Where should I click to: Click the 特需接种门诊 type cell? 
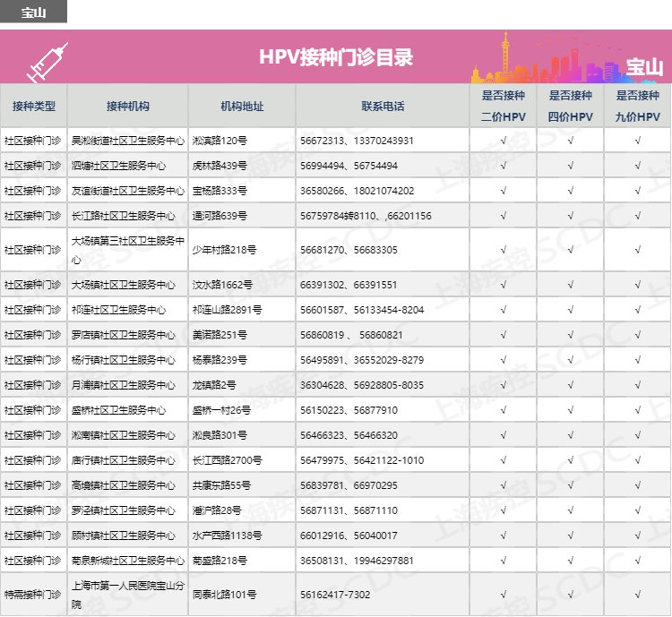33,594
